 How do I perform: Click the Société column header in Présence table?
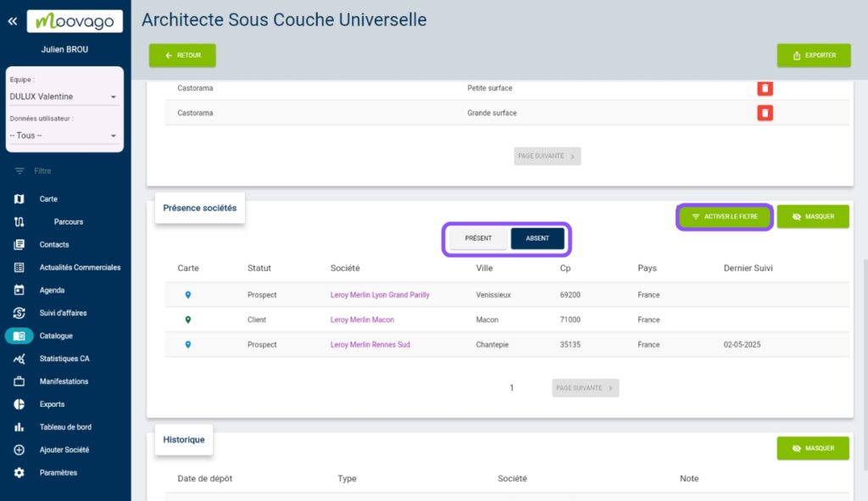(345, 269)
